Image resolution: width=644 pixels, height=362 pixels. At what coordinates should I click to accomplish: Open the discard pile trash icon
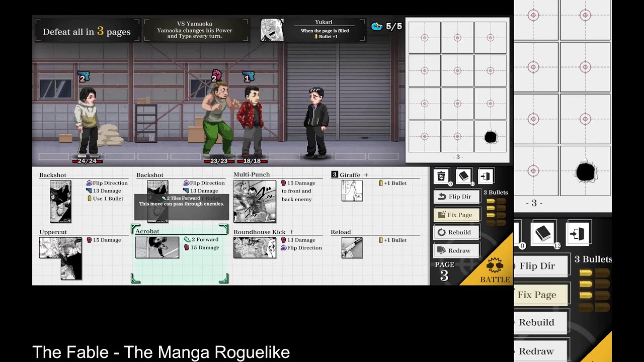pos(441,176)
